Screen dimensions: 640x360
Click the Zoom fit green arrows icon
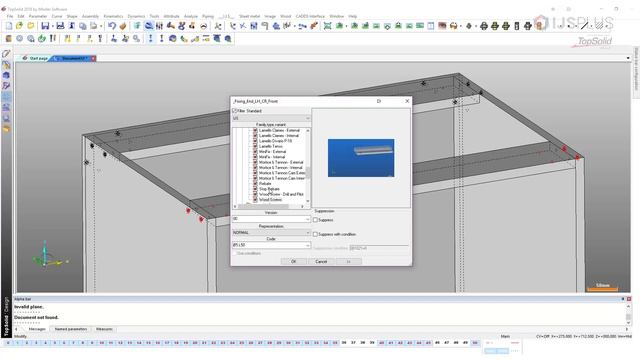point(327,26)
